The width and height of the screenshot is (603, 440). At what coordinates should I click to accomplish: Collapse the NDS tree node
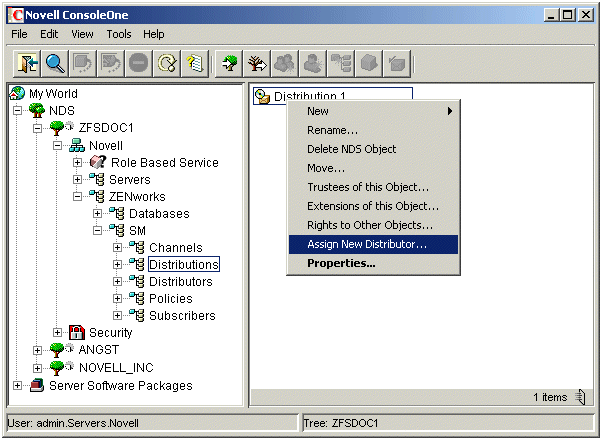[x=17, y=110]
